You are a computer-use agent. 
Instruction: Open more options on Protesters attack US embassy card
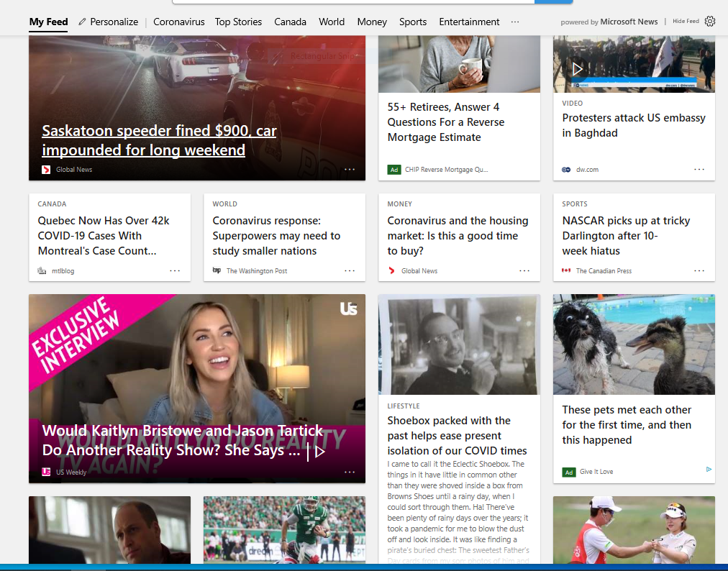pos(699,170)
